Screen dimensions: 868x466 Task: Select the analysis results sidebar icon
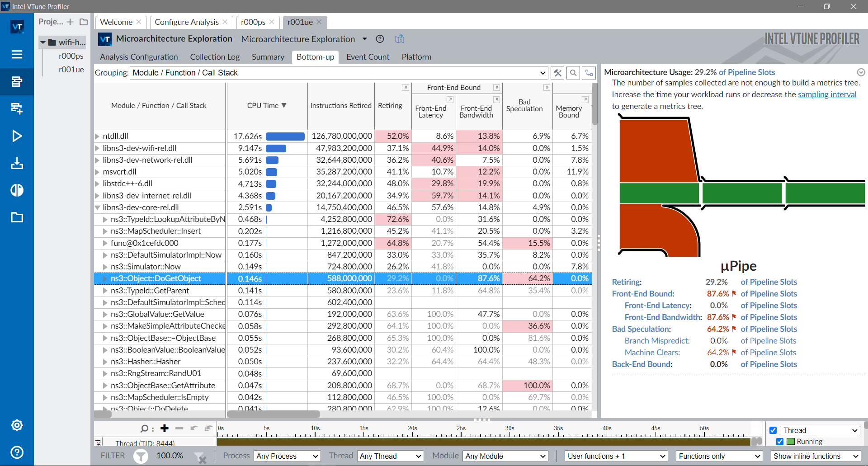pyautogui.click(x=17, y=82)
